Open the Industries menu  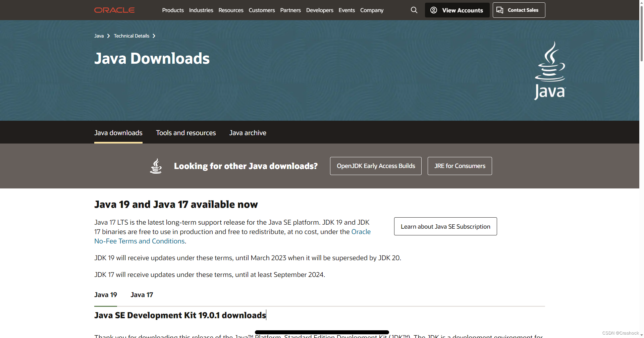(x=201, y=10)
